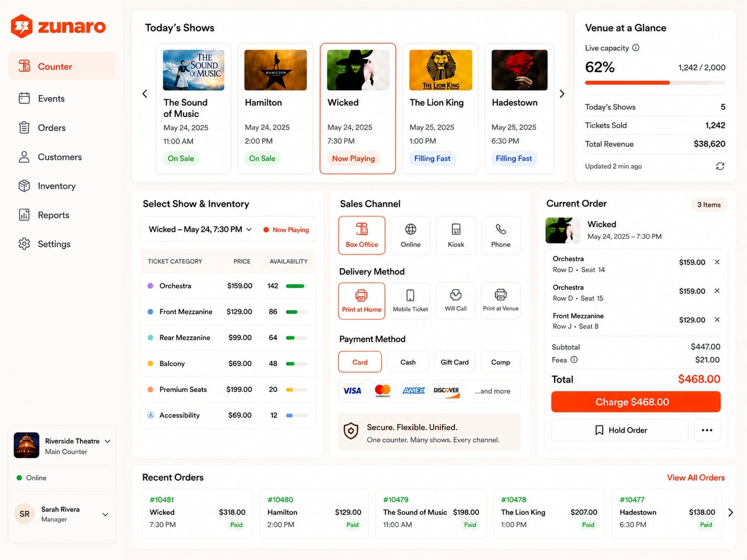Image resolution: width=747 pixels, height=560 pixels.
Task: Select Comp payment method
Action: (500, 362)
